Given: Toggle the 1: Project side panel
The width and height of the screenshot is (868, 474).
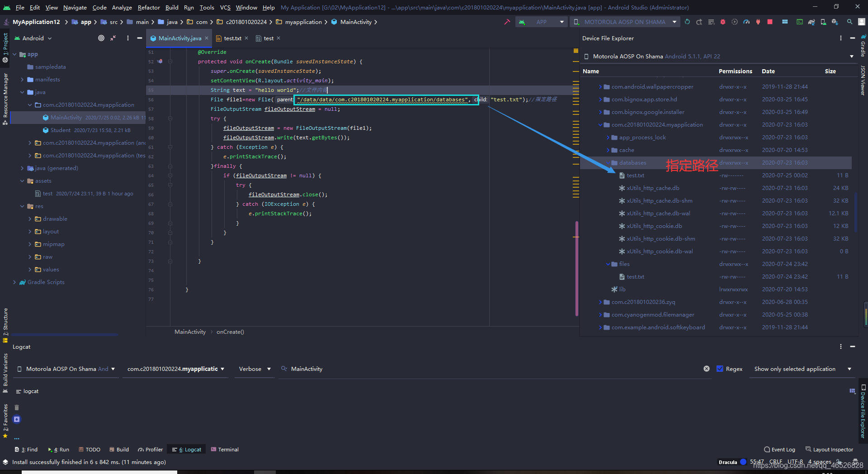Looking at the screenshot, I should [5, 48].
